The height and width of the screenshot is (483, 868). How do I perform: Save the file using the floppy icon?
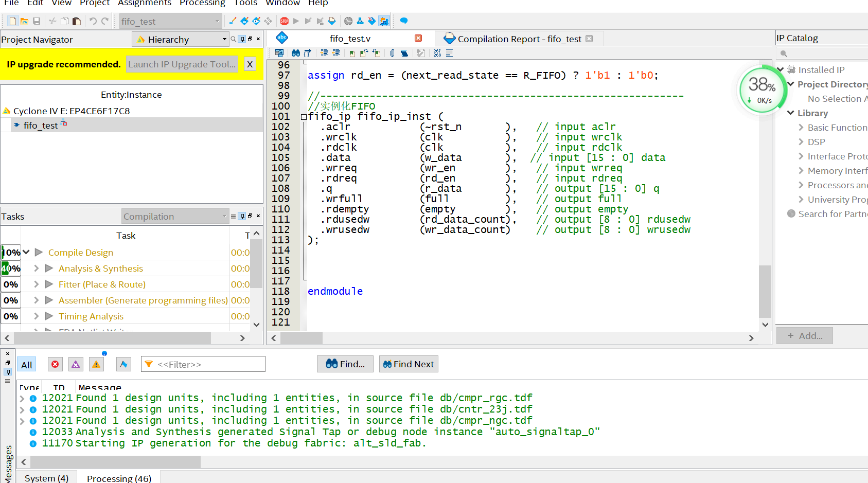(37, 21)
